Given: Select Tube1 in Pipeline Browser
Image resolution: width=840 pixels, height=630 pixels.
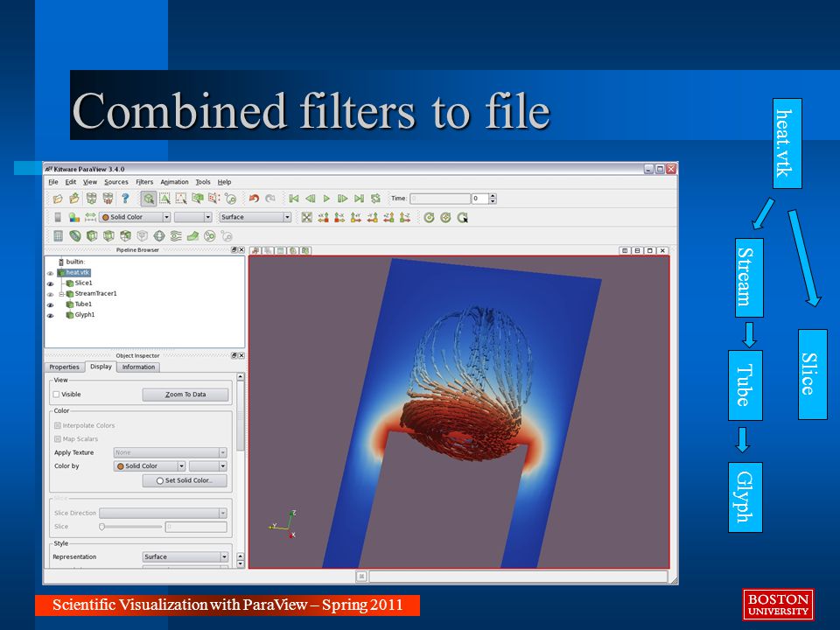Looking at the screenshot, I should pos(83,304).
